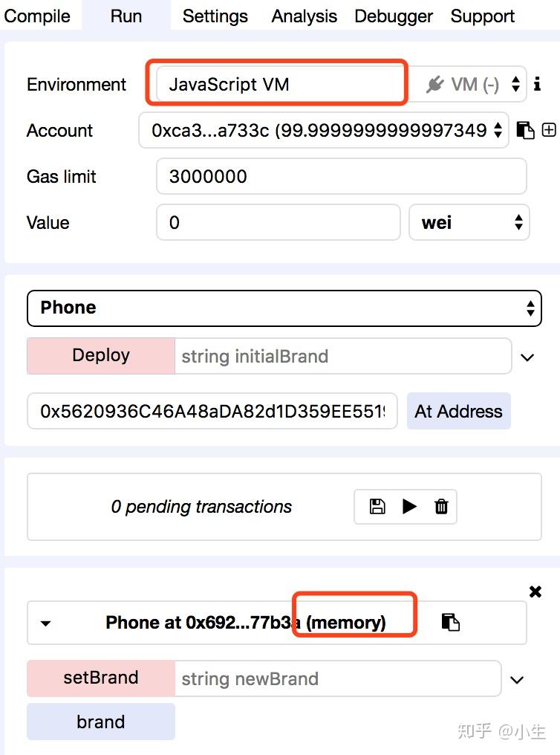Create a new account with plus icon
The width and height of the screenshot is (560, 755).
[x=549, y=130]
